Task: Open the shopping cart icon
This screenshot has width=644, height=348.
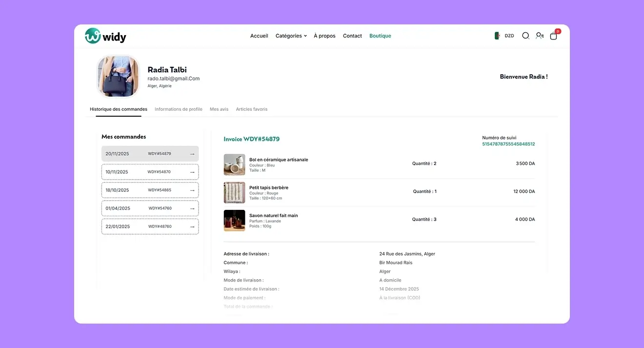Action: point(554,36)
